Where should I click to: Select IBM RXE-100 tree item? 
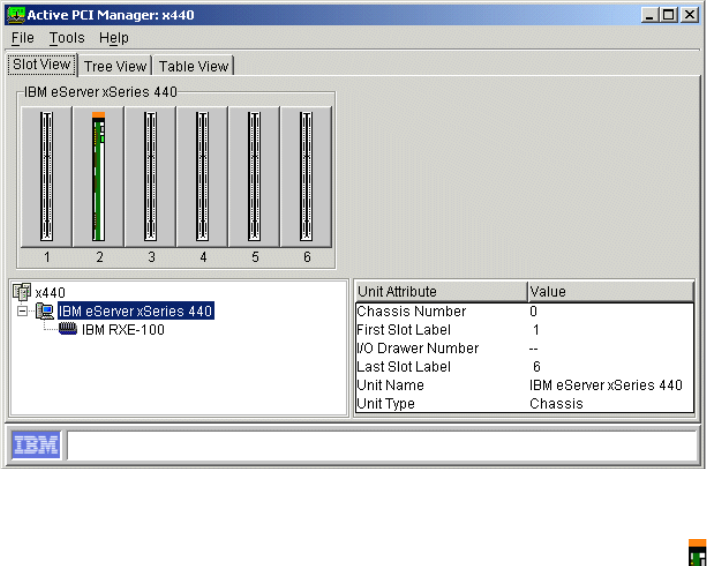point(123,330)
